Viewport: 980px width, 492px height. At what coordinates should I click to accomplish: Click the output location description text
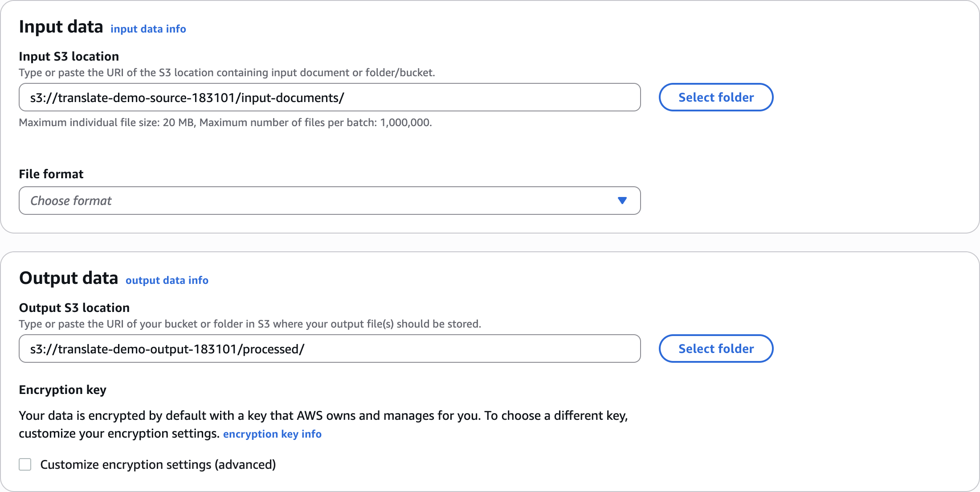(x=250, y=324)
